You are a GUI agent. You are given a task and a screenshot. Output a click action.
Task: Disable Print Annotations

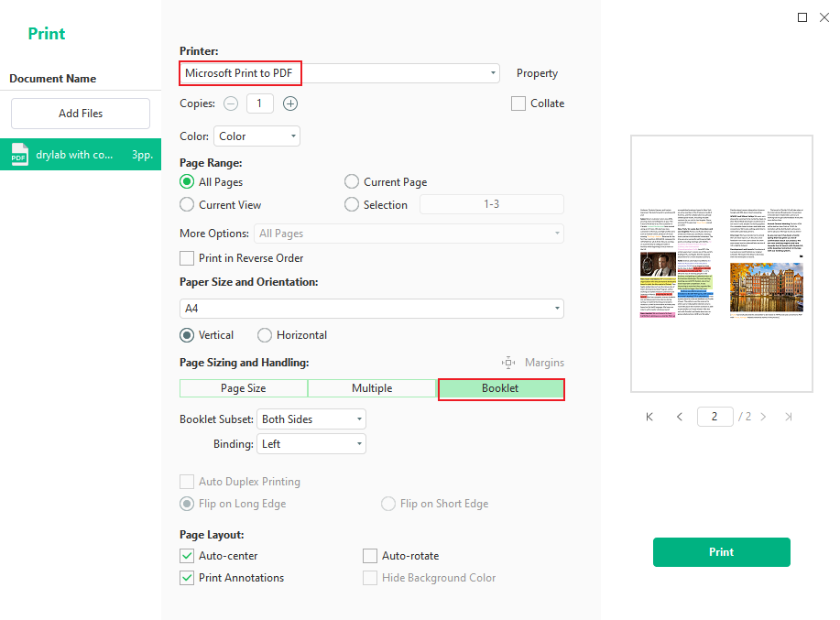(x=187, y=577)
